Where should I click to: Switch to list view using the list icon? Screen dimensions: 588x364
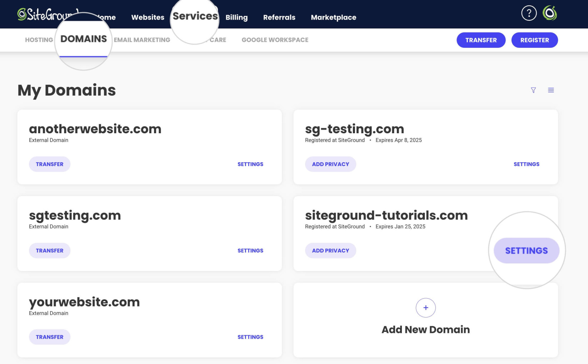(x=551, y=90)
